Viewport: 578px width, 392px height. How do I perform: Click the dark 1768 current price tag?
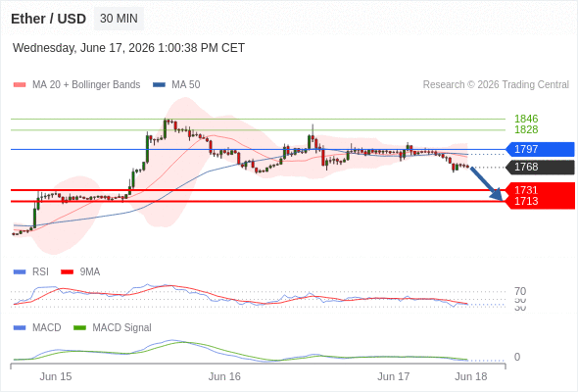coord(540,167)
